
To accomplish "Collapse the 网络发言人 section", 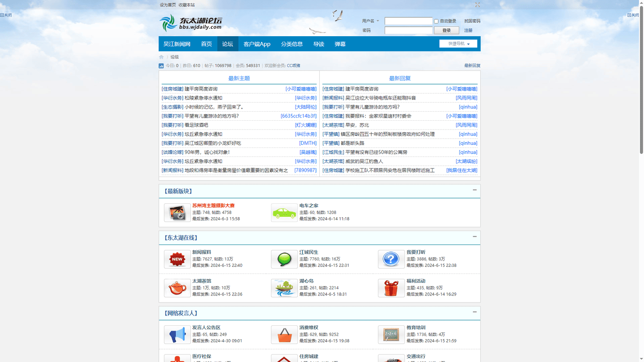I will 475,312.
